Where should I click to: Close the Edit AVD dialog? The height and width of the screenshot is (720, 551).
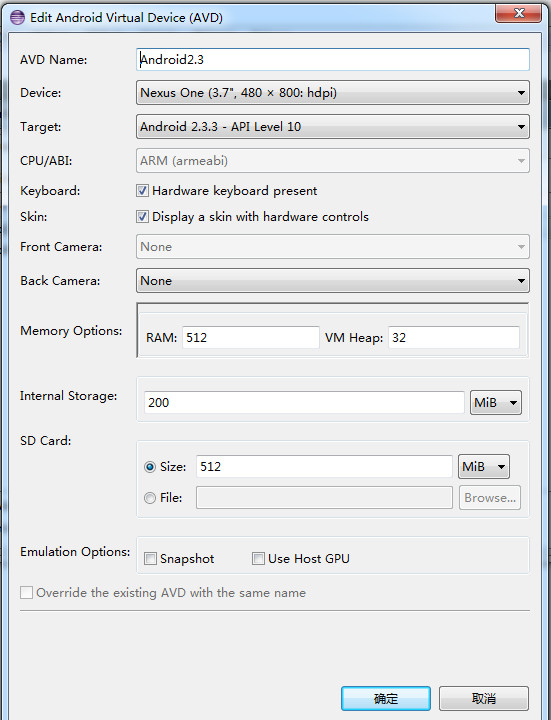[518, 13]
